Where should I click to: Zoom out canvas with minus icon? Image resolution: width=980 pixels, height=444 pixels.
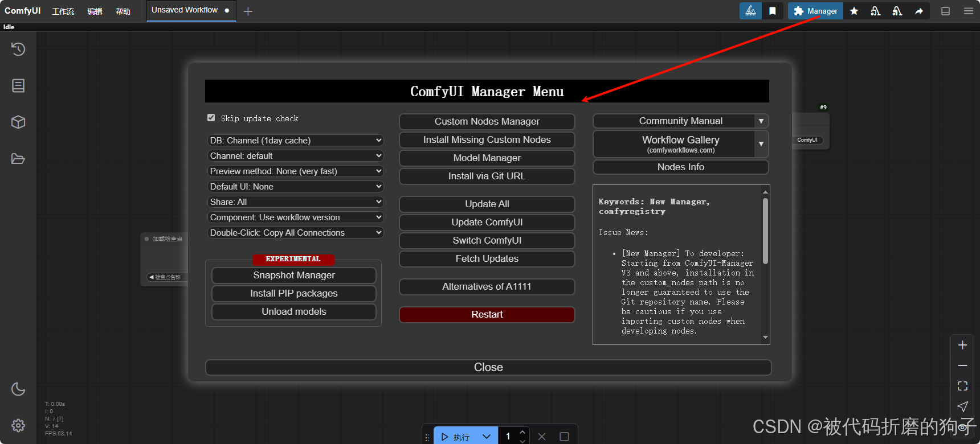pos(962,365)
